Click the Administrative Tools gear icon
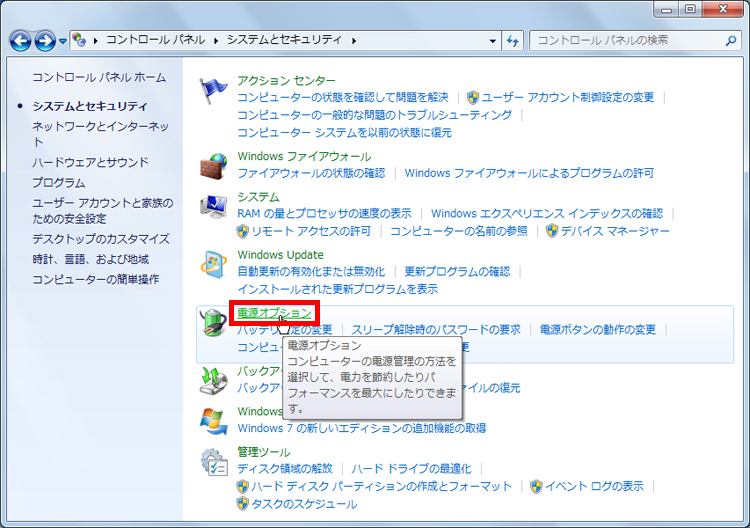This screenshot has width=750, height=528. [x=213, y=462]
